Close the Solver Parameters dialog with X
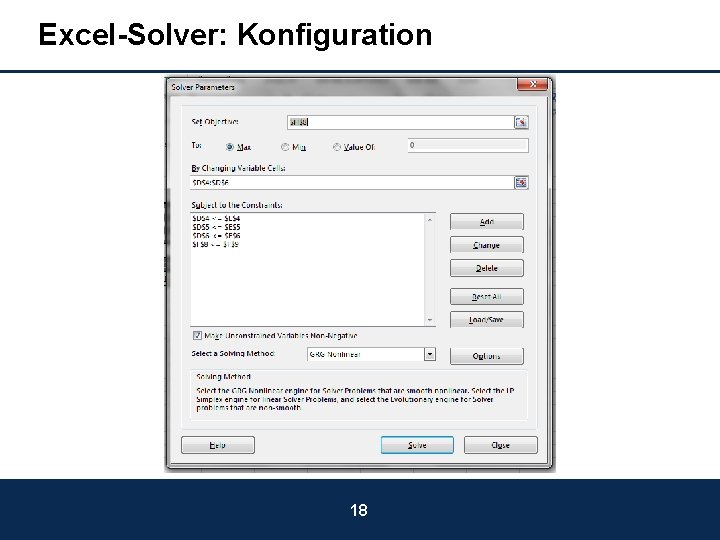 (533, 84)
